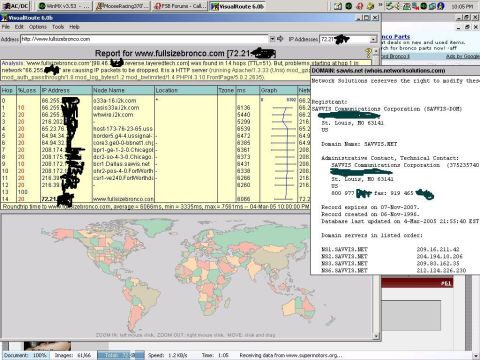Click browser status bar loading progress bar
This screenshot has width=480, height=360.
(x=121, y=355)
